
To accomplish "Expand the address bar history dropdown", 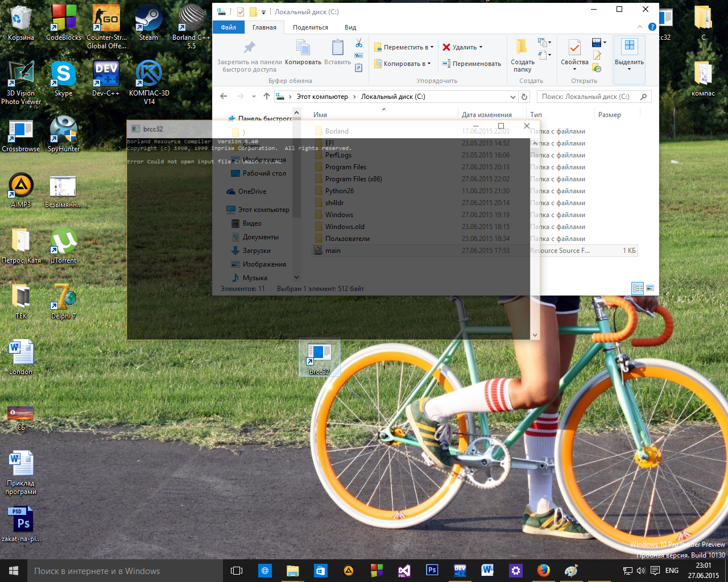I will [x=512, y=97].
